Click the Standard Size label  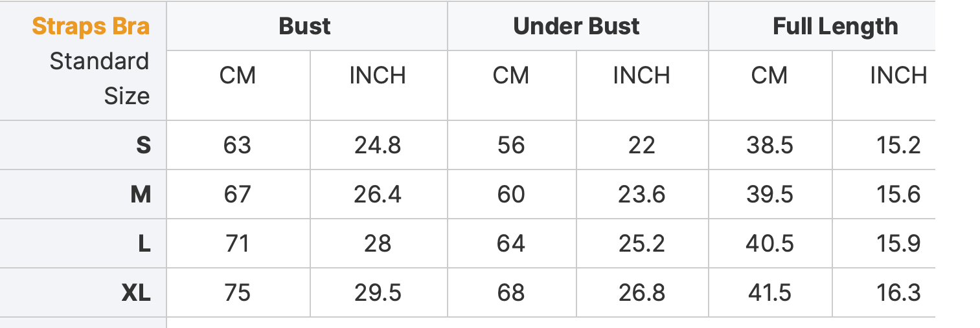(x=99, y=79)
